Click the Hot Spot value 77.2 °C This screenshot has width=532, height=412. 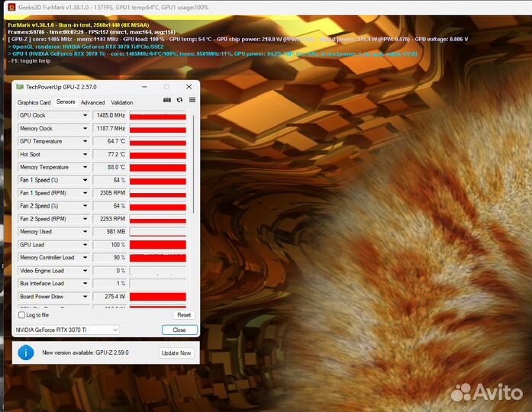[x=110, y=154]
